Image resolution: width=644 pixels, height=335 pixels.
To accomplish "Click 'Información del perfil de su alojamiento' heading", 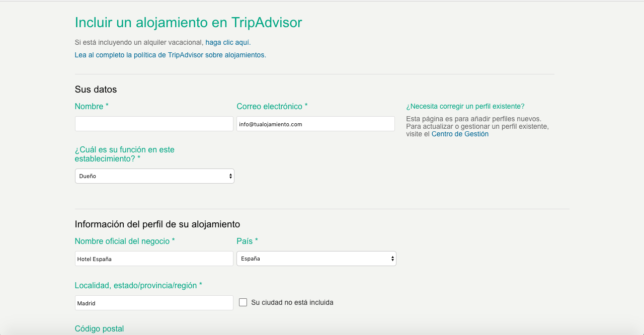I will (x=157, y=224).
